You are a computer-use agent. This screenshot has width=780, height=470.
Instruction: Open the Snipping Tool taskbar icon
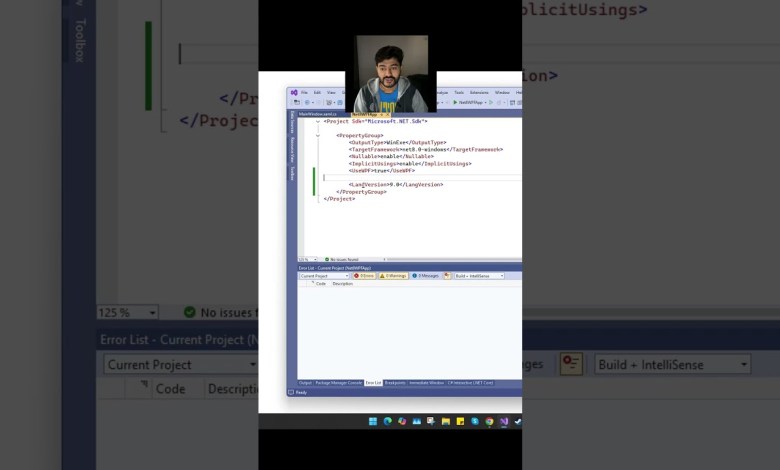[x=431, y=421]
